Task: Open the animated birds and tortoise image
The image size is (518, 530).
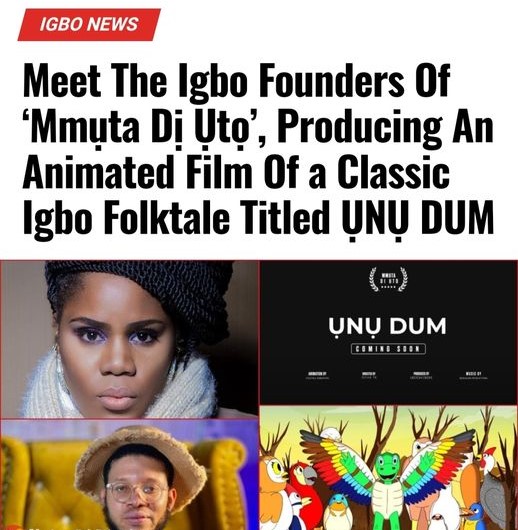Action: [x=388, y=468]
